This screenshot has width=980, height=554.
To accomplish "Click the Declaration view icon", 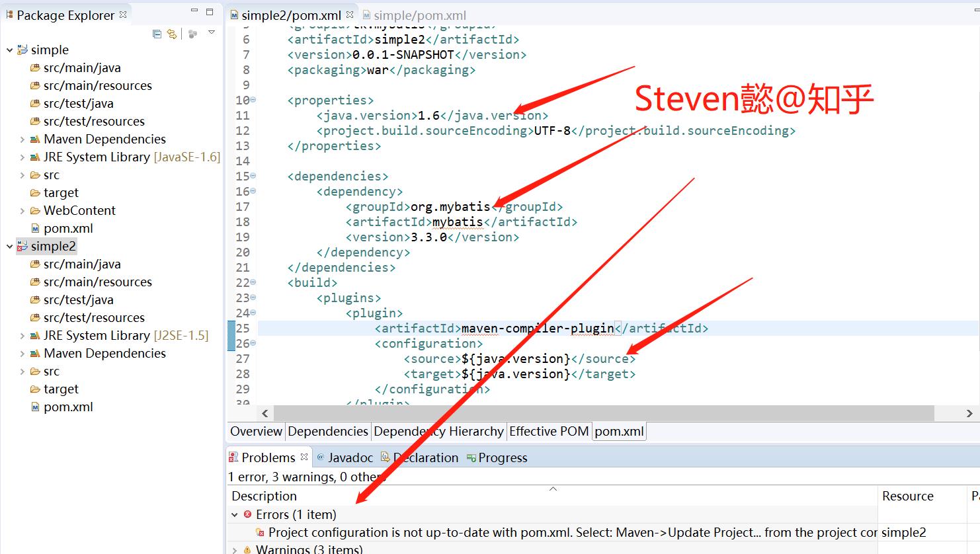I will pos(385,457).
